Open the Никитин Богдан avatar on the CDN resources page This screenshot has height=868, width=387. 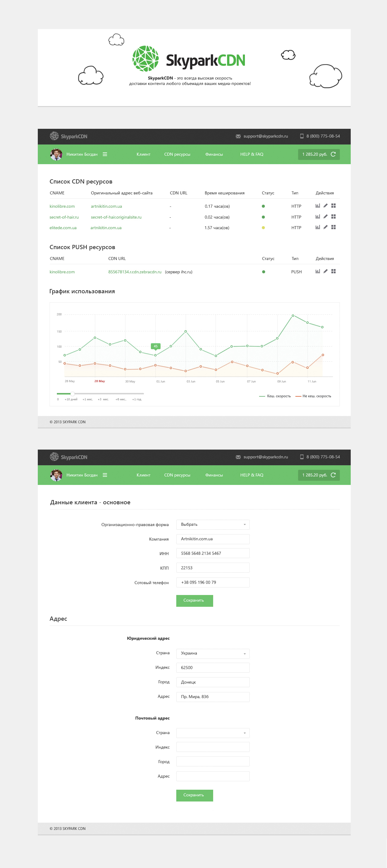click(56, 154)
